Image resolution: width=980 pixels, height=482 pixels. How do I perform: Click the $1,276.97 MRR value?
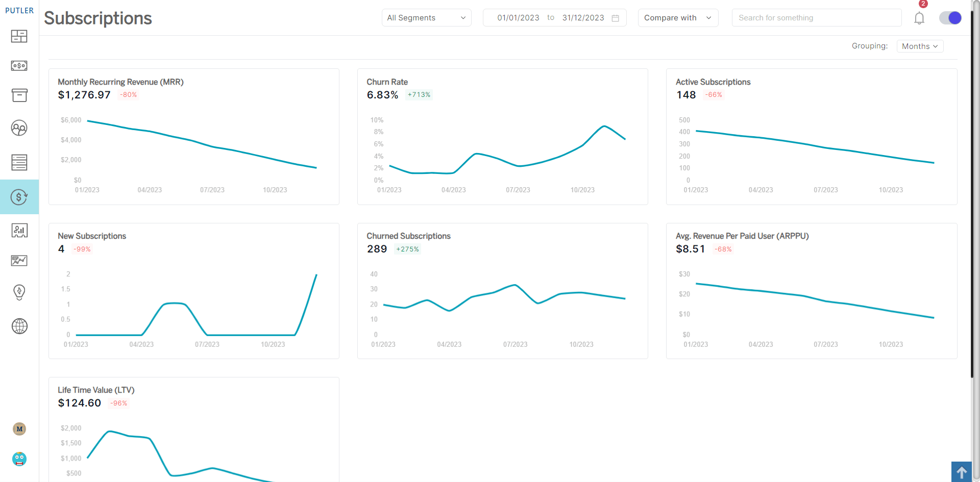tap(84, 95)
